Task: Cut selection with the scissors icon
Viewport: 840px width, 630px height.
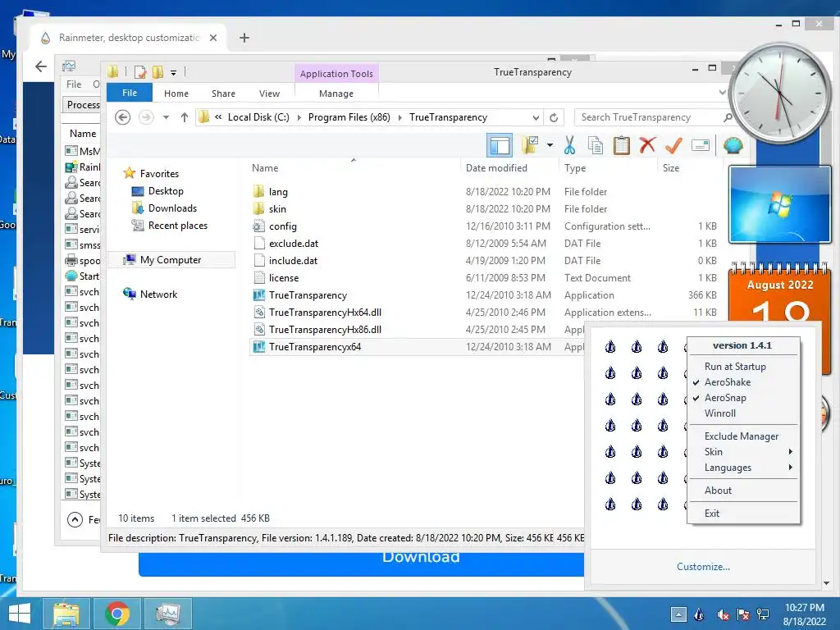Action: (x=569, y=145)
